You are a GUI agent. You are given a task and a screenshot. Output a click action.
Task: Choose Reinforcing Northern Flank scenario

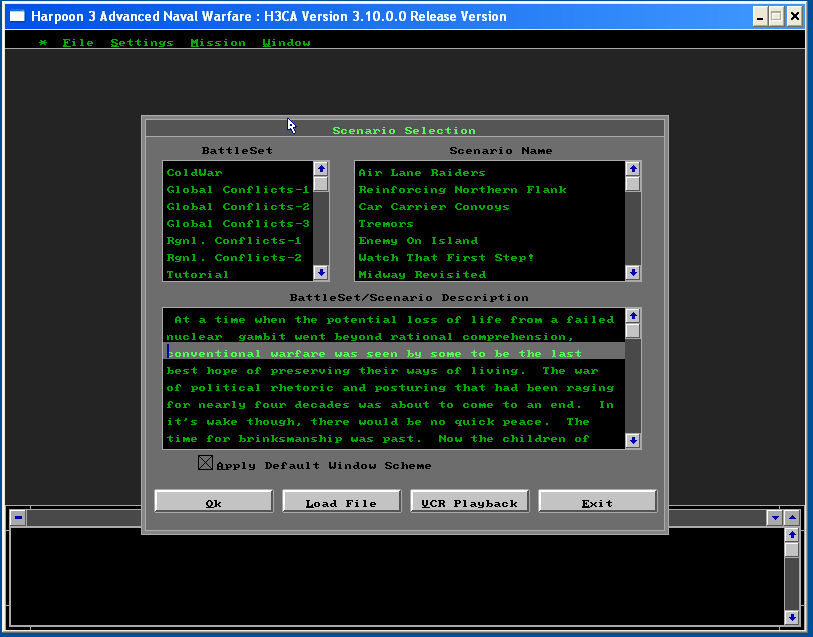pyautogui.click(x=490, y=190)
